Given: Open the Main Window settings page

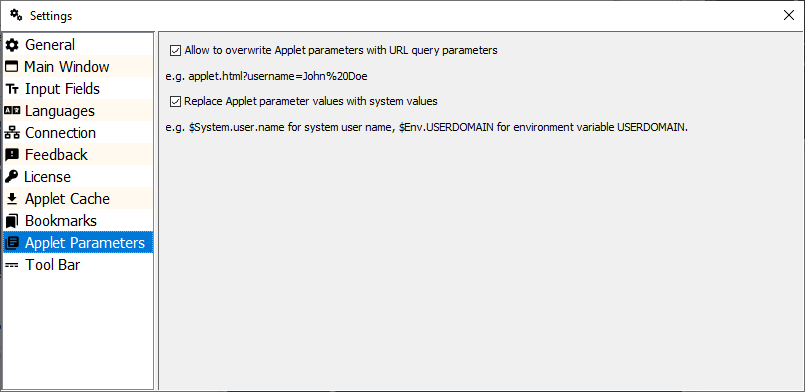Looking at the screenshot, I should click(x=78, y=67).
